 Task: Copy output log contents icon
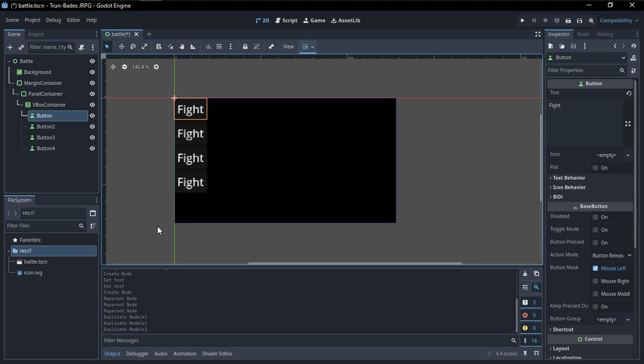[536, 274]
